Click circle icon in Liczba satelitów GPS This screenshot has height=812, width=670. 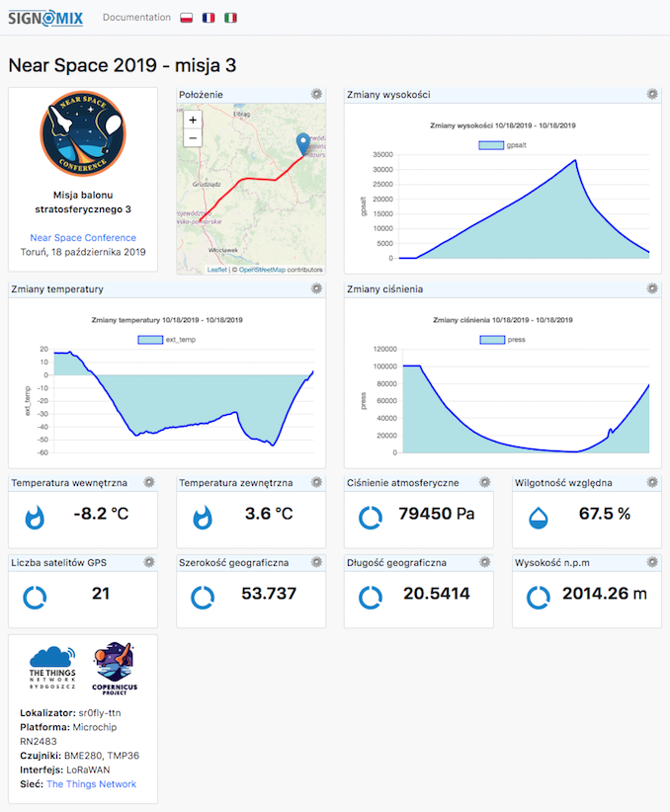click(35, 597)
